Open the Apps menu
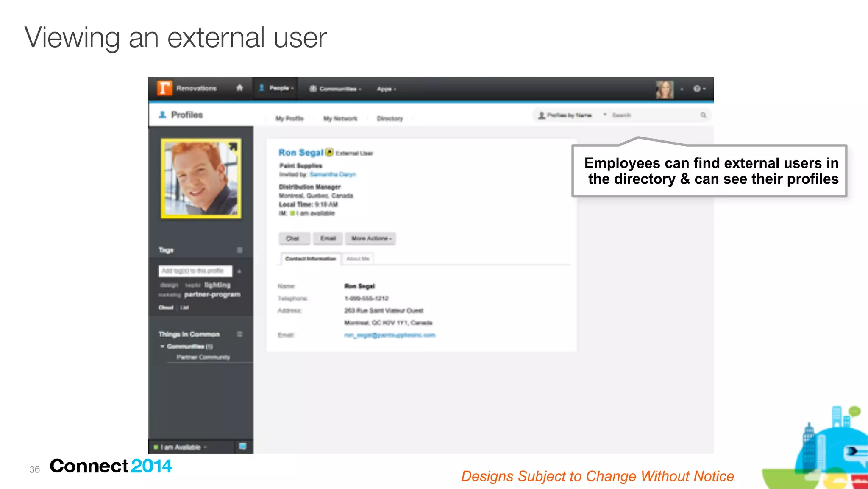The image size is (868, 489). tap(386, 89)
